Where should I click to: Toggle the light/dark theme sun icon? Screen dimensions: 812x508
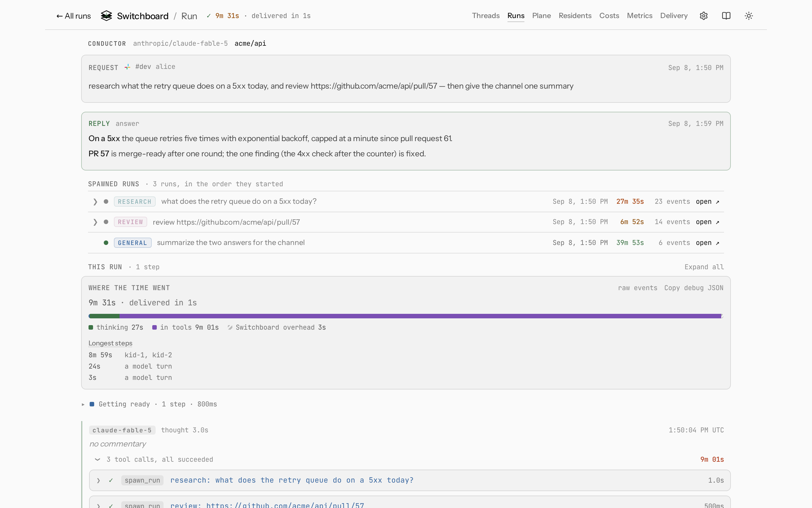point(749,16)
